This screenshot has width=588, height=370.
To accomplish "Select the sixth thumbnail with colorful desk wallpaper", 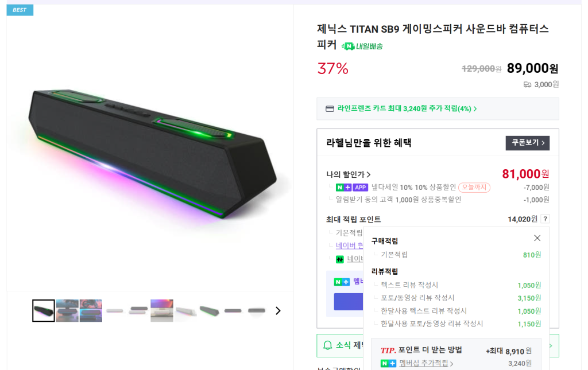I will 162,310.
